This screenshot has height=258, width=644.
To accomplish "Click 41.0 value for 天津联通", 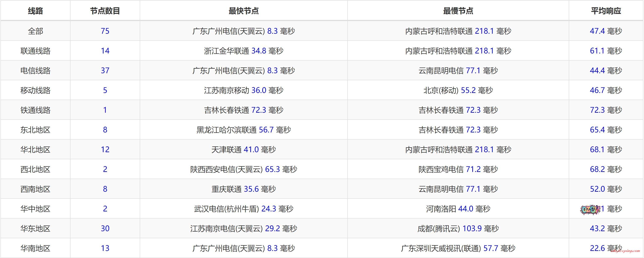I will coord(251,150).
